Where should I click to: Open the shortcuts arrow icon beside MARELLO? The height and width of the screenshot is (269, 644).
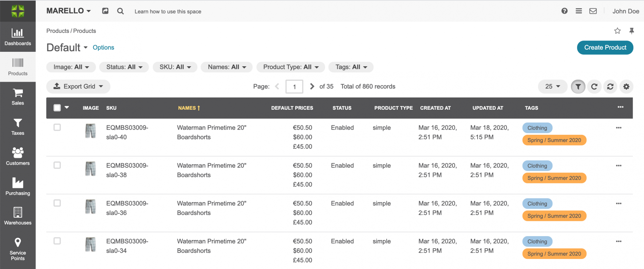(105, 11)
